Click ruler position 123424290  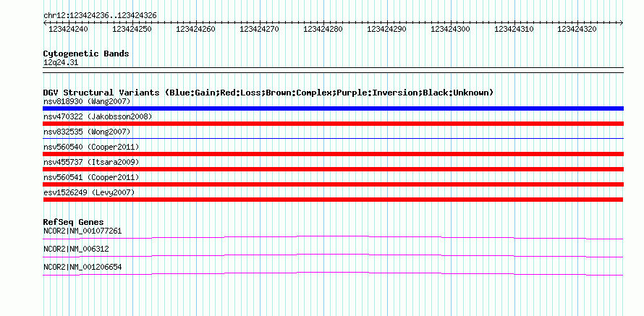pyautogui.click(x=386, y=29)
